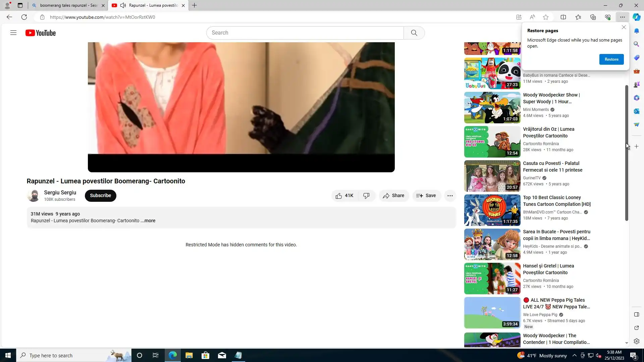
Task: Open File Explorer from the taskbar
Action: pos(189,356)
